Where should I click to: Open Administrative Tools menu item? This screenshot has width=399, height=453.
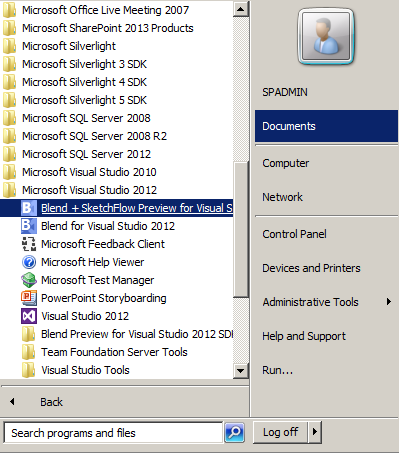click(326, 302)
